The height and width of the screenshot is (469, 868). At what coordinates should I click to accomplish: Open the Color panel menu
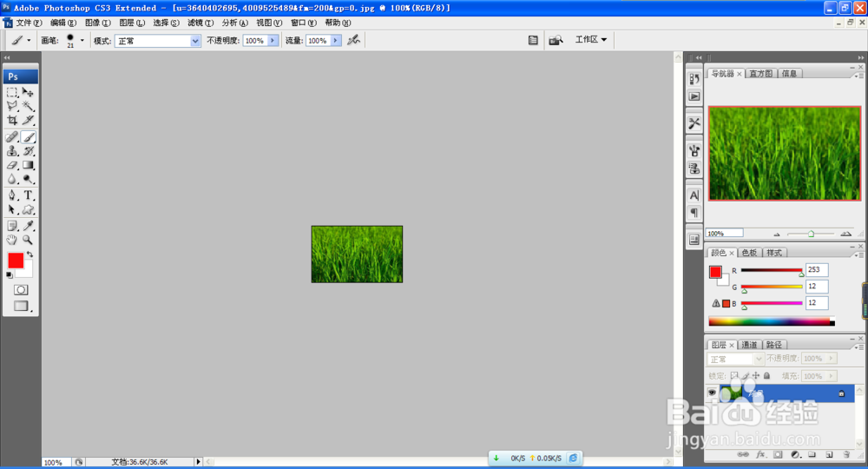click(859, 255)
